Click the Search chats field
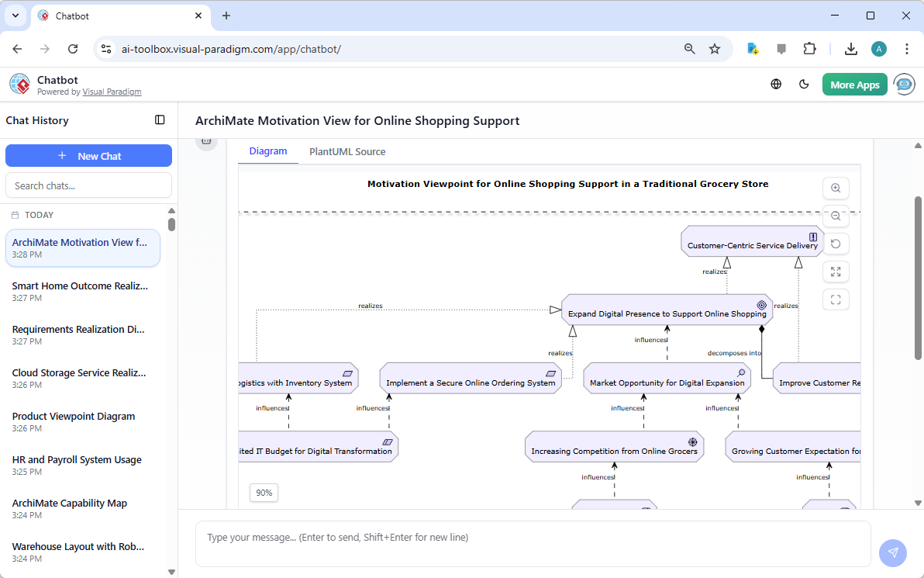The height and width of the screenshot is (578, 924). (x=88, y=185)
